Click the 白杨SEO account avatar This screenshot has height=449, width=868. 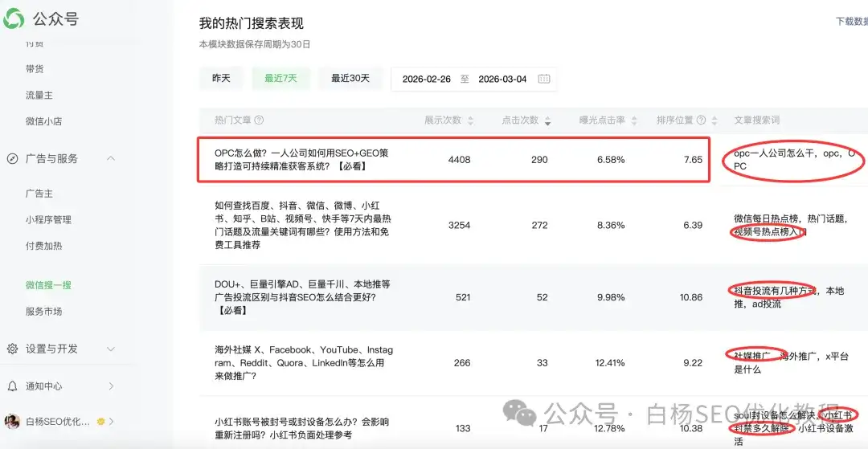12,422
